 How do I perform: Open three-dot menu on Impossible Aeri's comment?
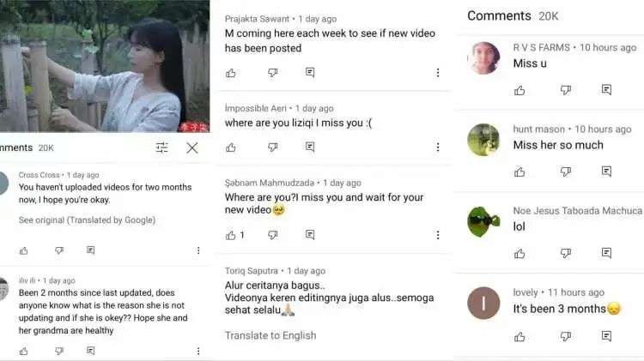[438, 147]
